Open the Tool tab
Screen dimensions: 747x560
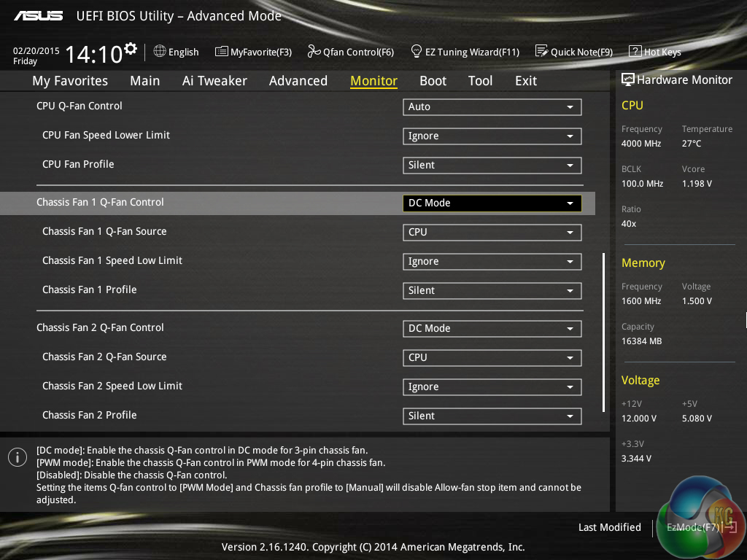pyautogui.click(x=480, y=81)
